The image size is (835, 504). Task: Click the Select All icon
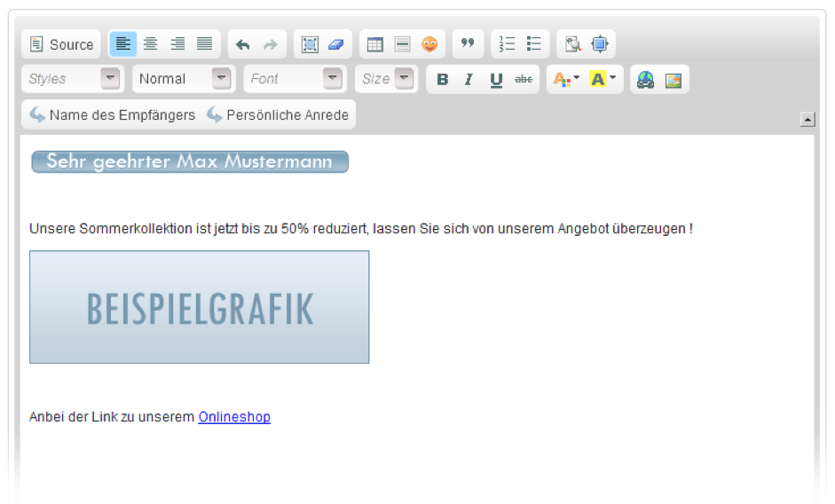[x=310, y=44]
